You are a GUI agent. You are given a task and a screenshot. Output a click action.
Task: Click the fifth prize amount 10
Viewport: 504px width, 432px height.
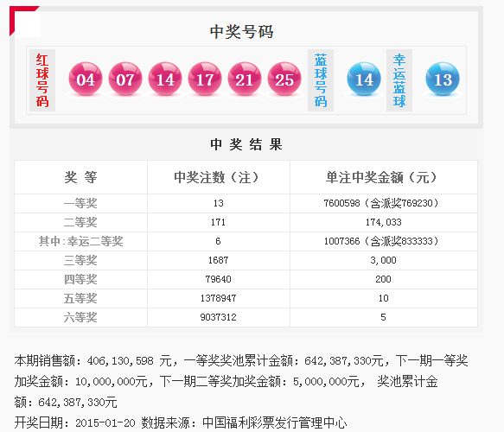point(384,298)
